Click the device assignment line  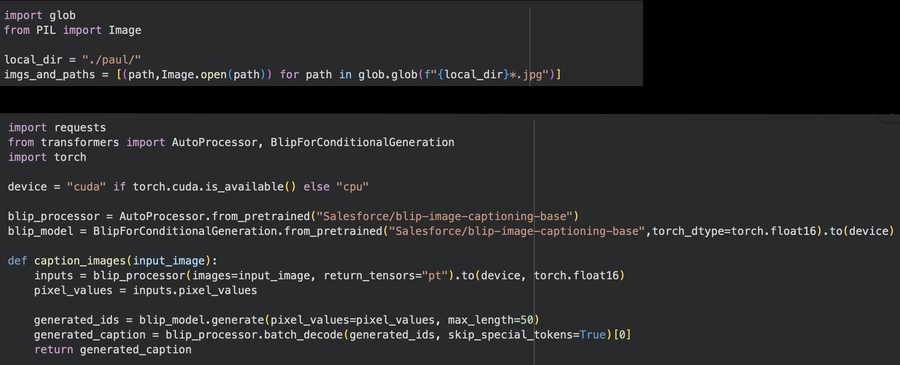point(188,187)
